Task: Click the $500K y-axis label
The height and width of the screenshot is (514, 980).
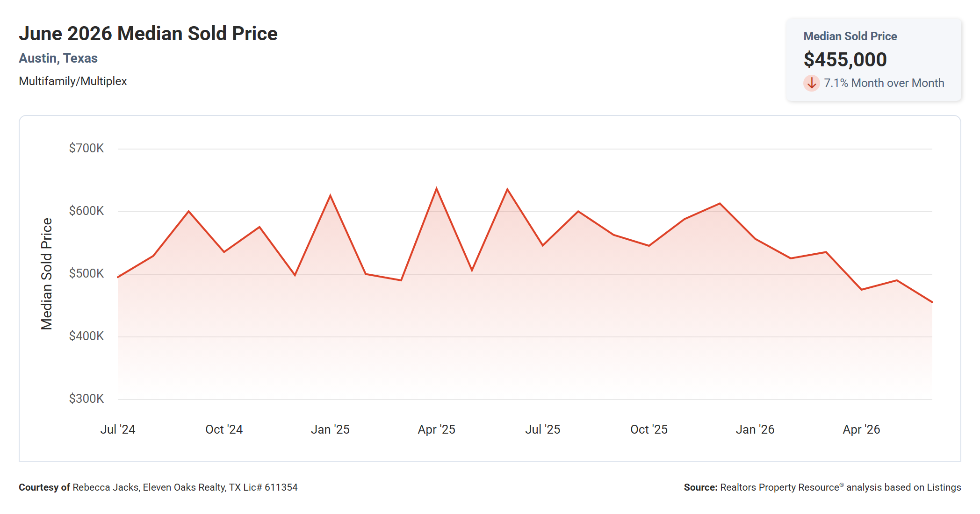Action: [x=86, y=274]
